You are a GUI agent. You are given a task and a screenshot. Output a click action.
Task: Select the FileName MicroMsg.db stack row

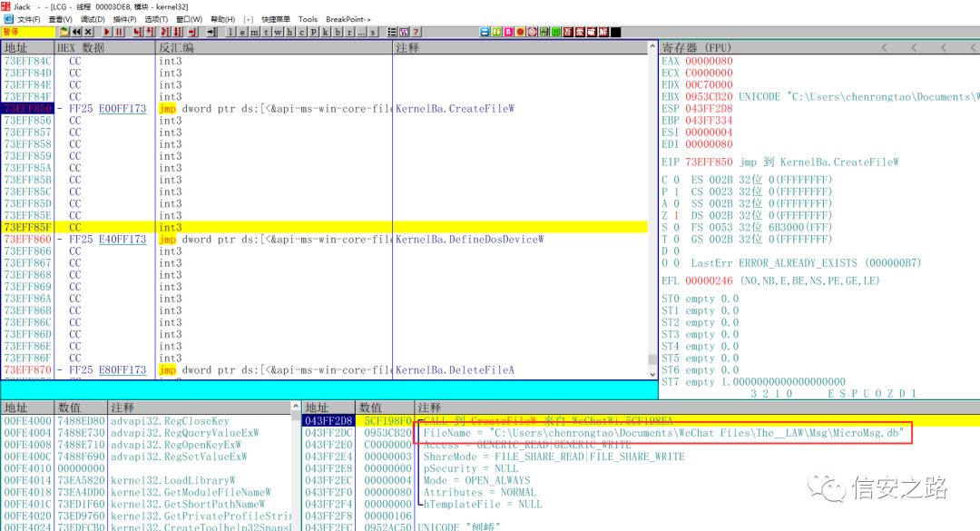(x=662, y=433)
